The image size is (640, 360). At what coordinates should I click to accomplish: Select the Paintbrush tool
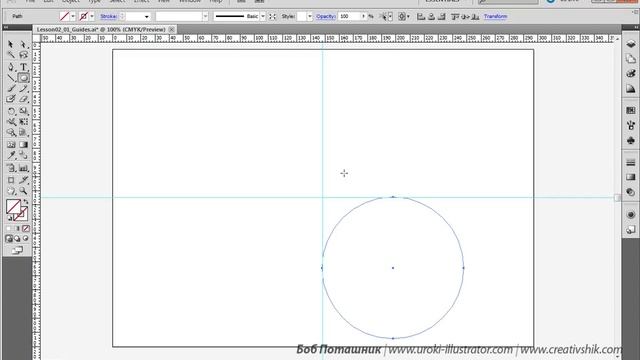(x=11, y=89)
